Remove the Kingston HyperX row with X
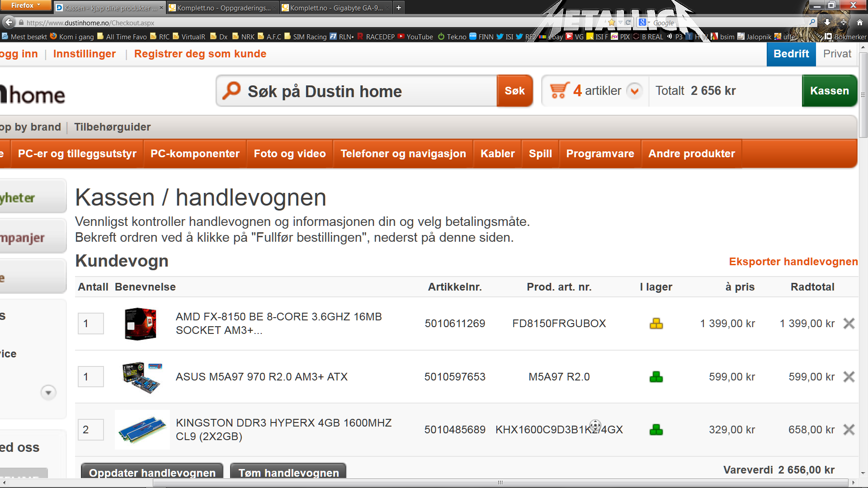This screenshot has height=488, width=868. tap(849, 430)
